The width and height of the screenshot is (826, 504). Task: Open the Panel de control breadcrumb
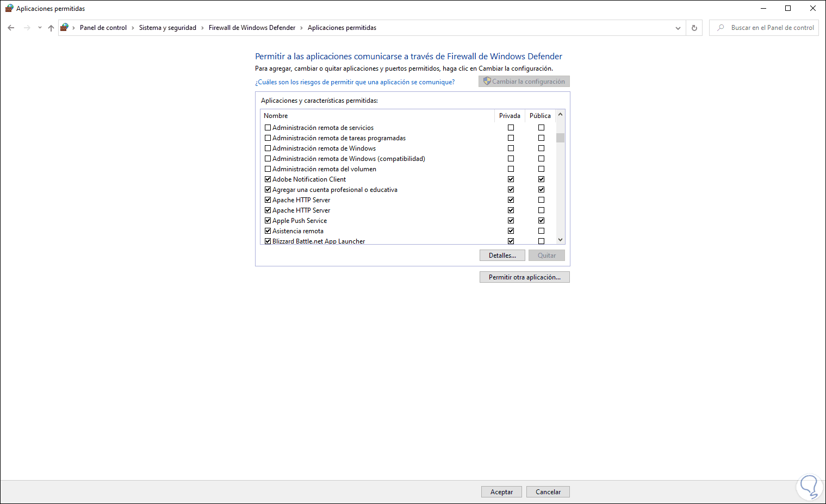103,28
